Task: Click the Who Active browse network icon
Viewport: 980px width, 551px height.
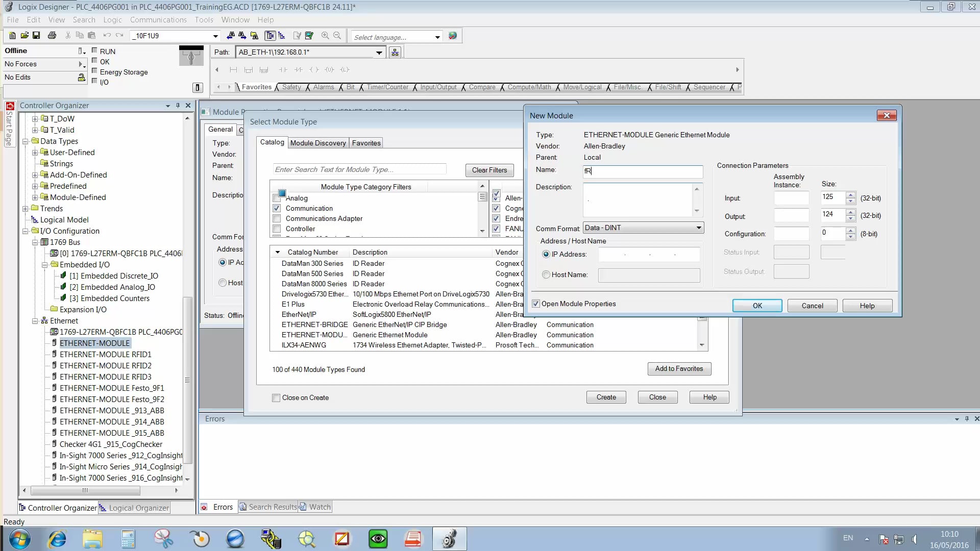Action: pyautogui.click(x=395, y=52)
